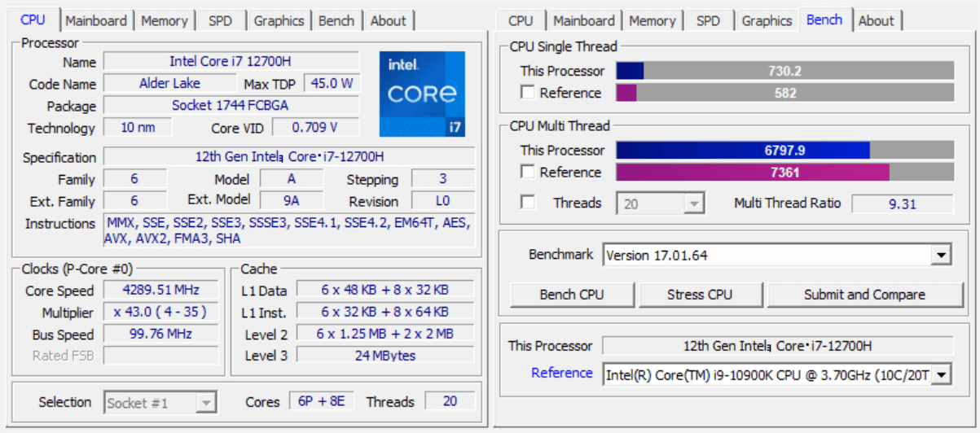980x433 pixels.
Task: Click the blue Reference link label
Action: [x=561, y=373]
